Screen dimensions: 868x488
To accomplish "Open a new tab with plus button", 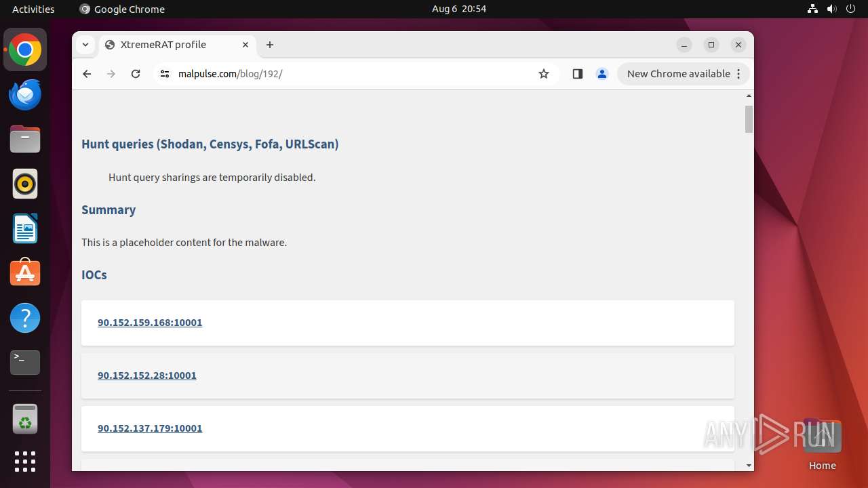I will coord(270,45).
